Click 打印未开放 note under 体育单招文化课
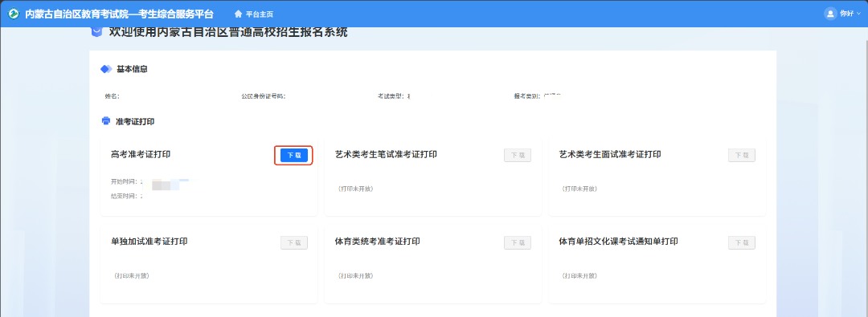Image resolution: width=868 pixels, height=317 pixels. coord(579,275)
